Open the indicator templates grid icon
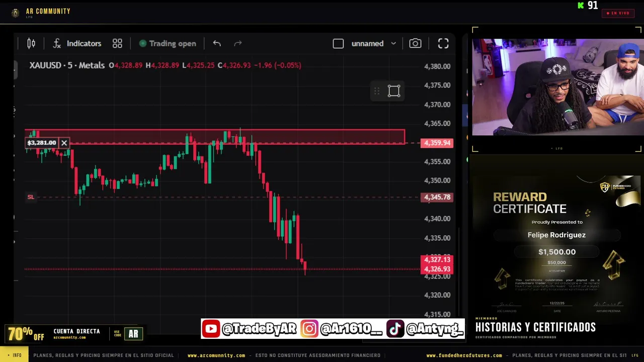Viewport: 644px width, 362px height. point(117,44)
